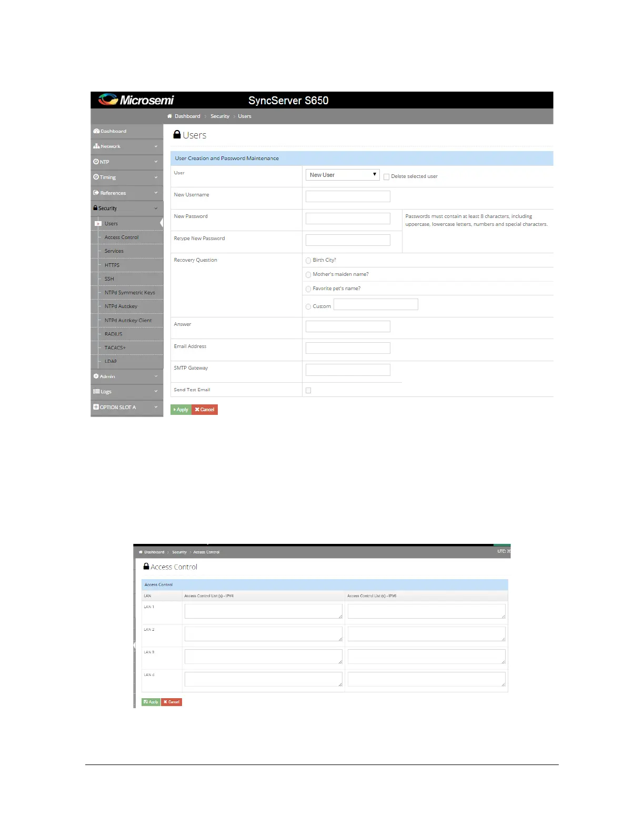
Task: Enable the Send Test Email checkbox
Action: click(308, 390)
